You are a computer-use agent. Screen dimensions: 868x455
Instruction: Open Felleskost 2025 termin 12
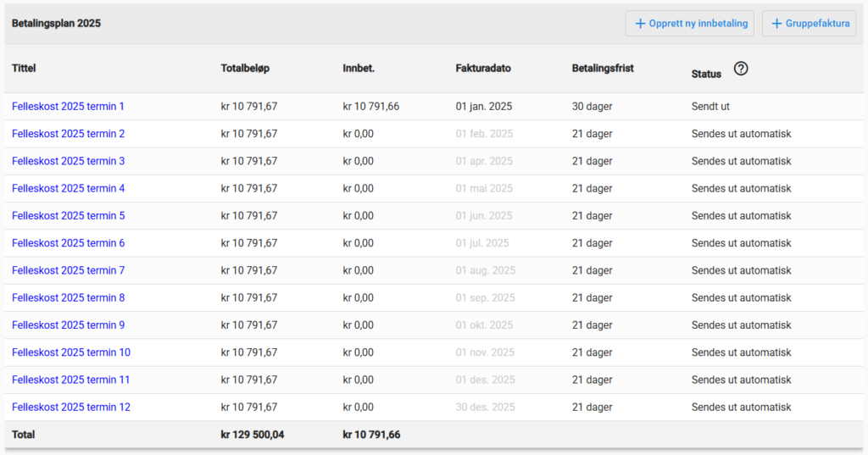pos(71,407)
